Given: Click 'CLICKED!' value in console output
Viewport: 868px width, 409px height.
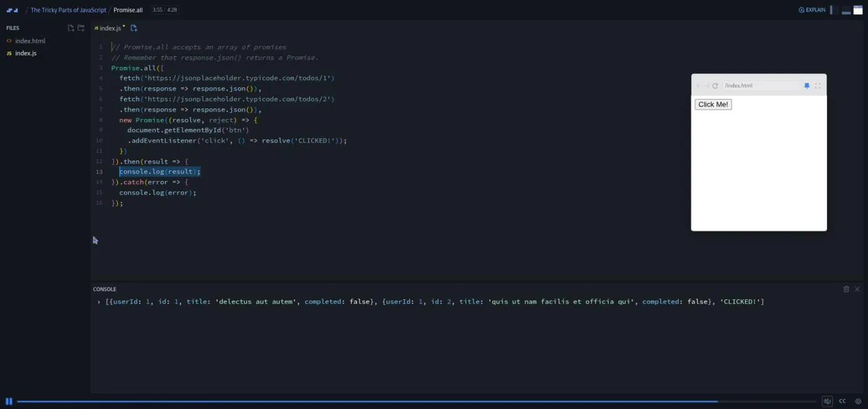Looking at the screenshot, I should click(x=740, y=302).
